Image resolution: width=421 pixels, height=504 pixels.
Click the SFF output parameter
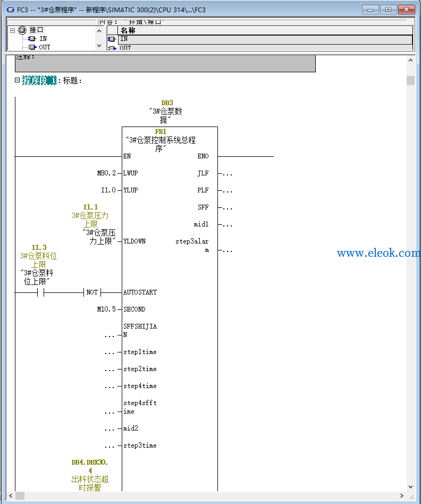pyautogui.click(x=203, y=207)
